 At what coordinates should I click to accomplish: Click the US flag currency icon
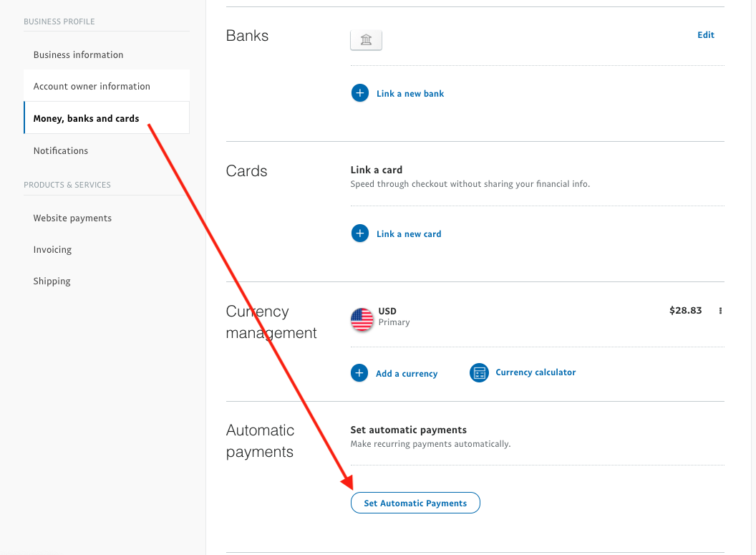[x=362, y=319]
